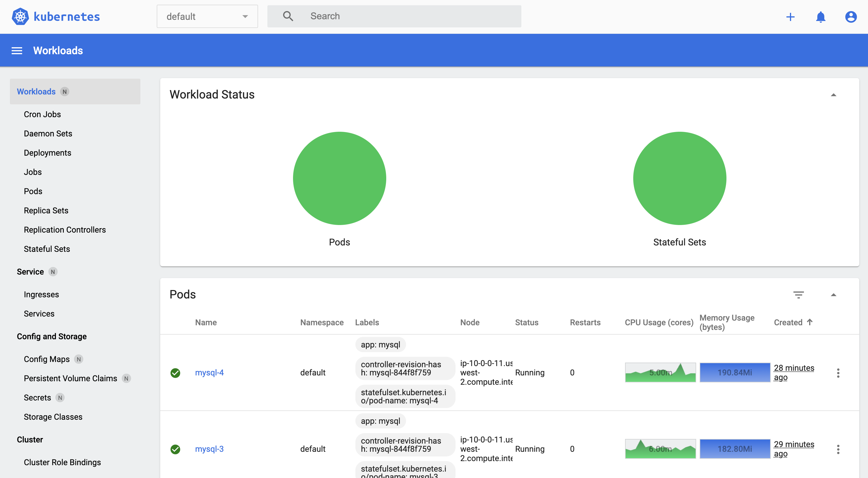Screen dimensions: 868x478
Task: Select Deployments in the sidebar
Action: (x=47, y=153)
